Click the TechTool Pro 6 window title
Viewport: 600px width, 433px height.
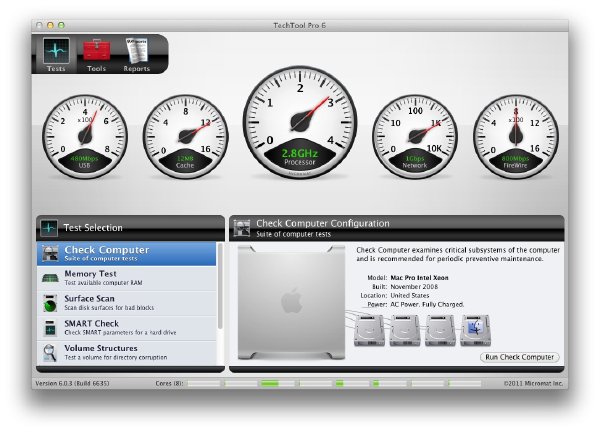pos(299,25)
